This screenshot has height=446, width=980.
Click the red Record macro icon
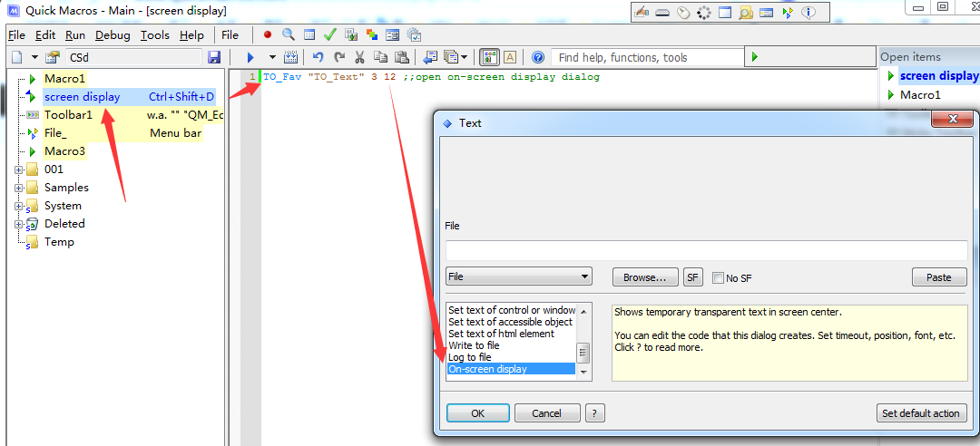click(268, 35)
